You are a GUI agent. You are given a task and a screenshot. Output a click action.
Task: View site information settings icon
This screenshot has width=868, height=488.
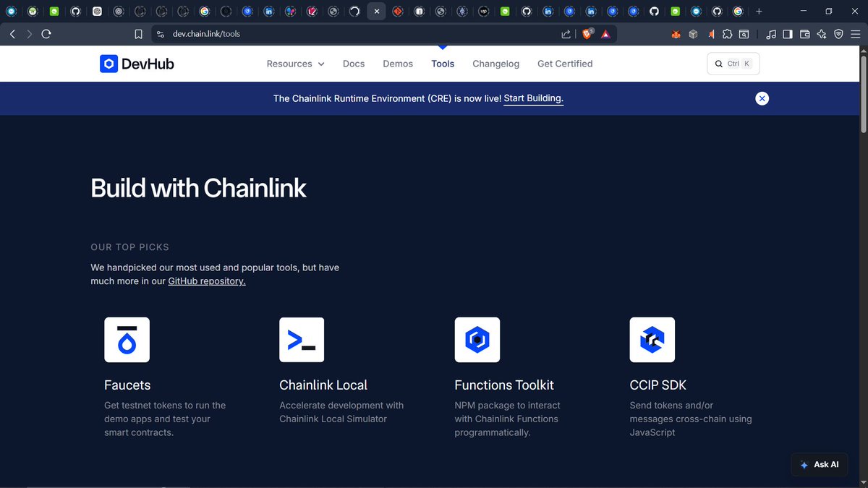pyautogui.click(x=161, y=34)
